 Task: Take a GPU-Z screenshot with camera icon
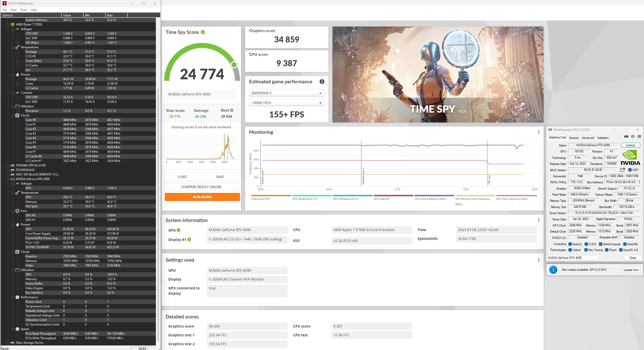coord(626,137)
